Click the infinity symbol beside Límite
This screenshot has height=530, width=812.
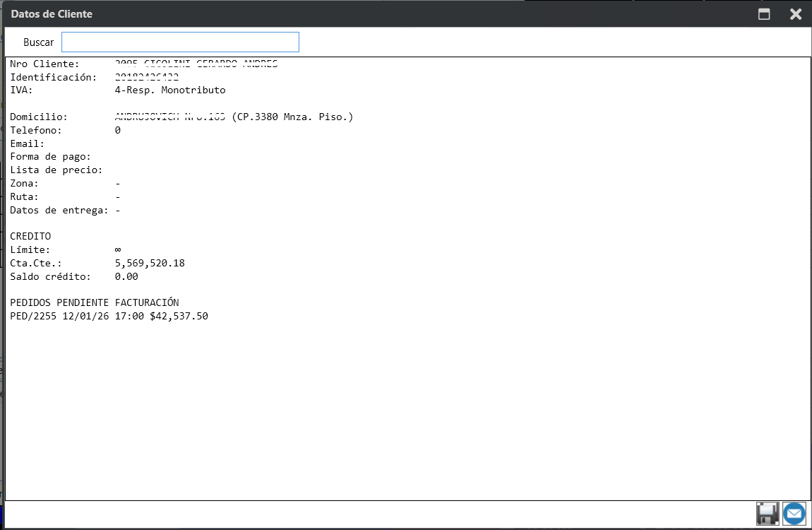pyautogui.click(x=118, y=250)
